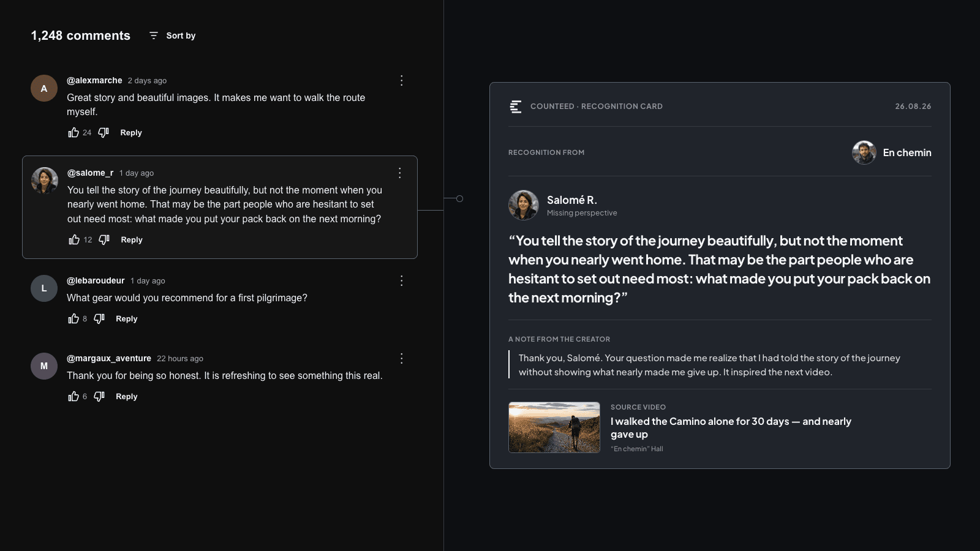The image size is (980, 551).
Task: Reply to the @salome_r comment
Action: tap(132, 239)
